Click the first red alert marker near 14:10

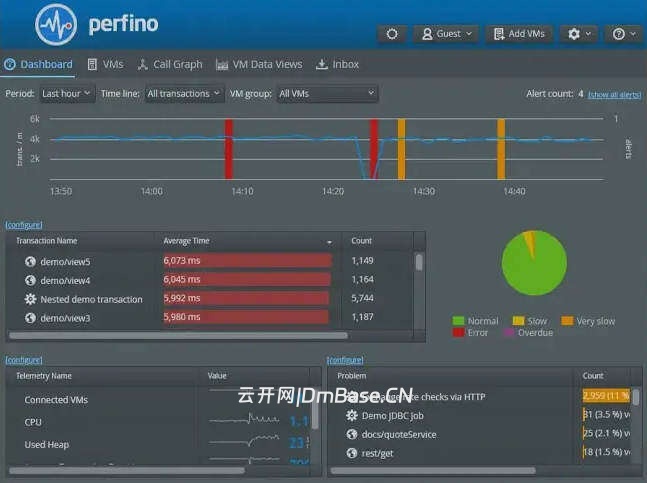pos(229,149)
